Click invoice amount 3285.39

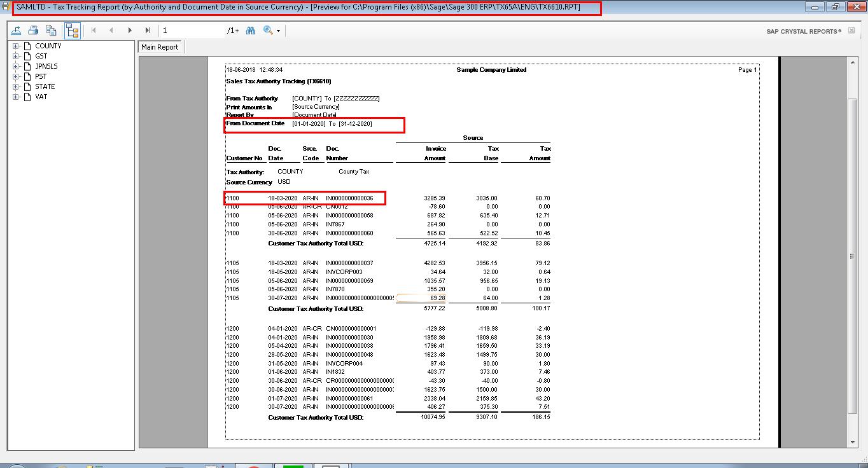[x=435, y=198]
